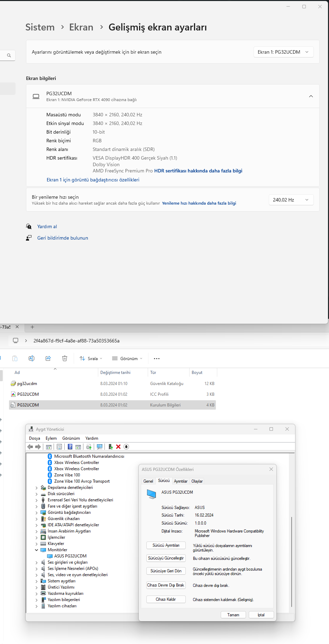Sort by the Değiştirme tarihi column header

click(123, 373)
